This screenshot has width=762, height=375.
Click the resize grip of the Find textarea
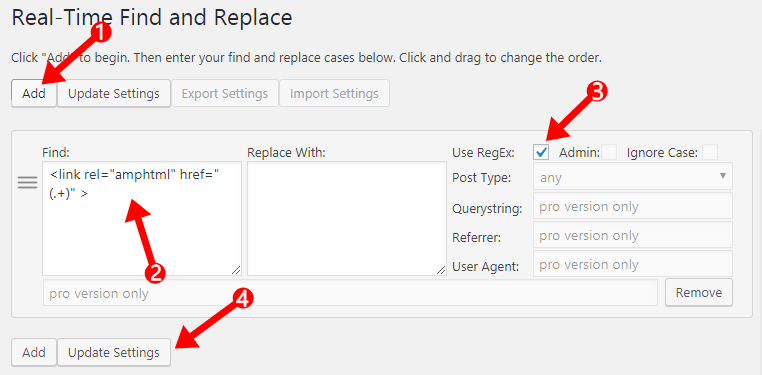[x=236, y=270]
